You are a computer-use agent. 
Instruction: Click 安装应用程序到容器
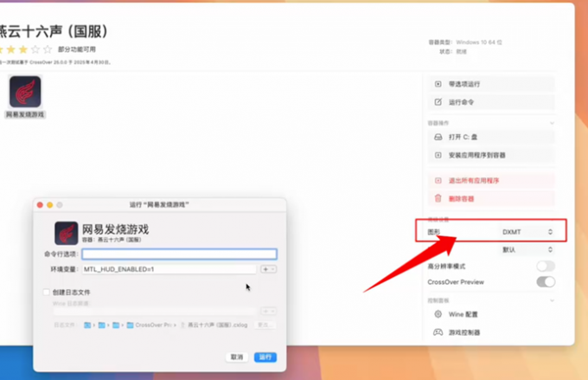coord(491,155)
